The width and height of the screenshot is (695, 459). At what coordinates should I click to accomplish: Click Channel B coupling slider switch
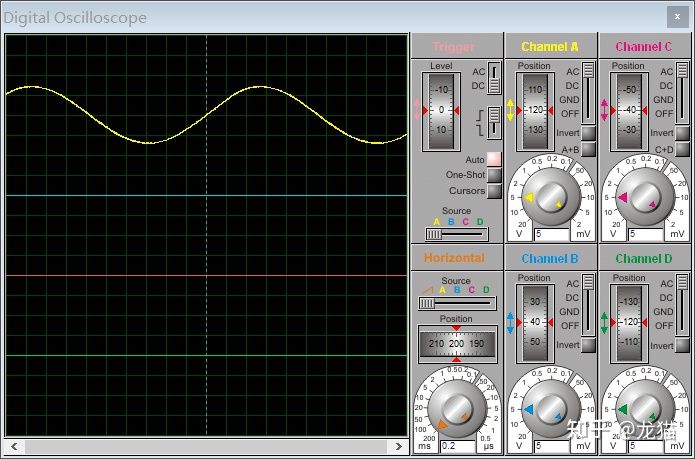coord(588,305)
